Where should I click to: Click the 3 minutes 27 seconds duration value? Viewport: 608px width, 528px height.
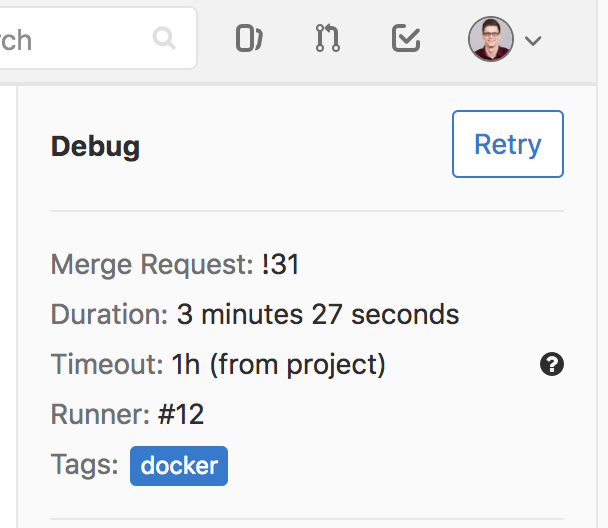[x=318, y=315]
